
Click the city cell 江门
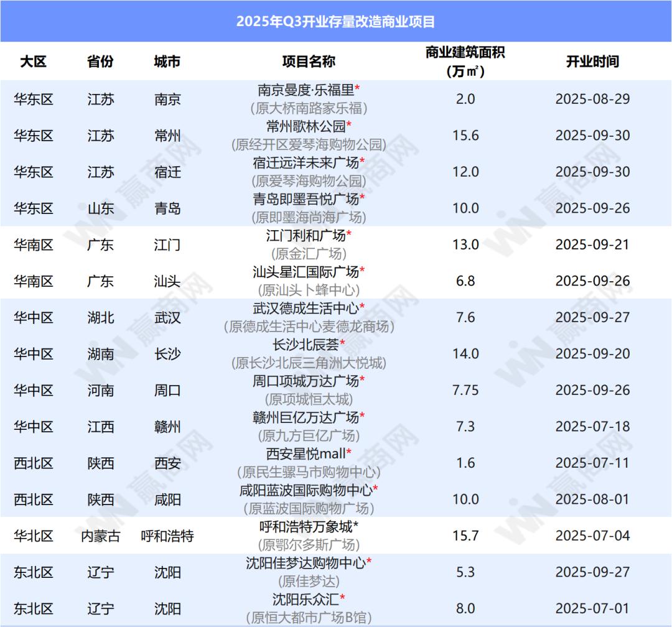tap(167, 245)
